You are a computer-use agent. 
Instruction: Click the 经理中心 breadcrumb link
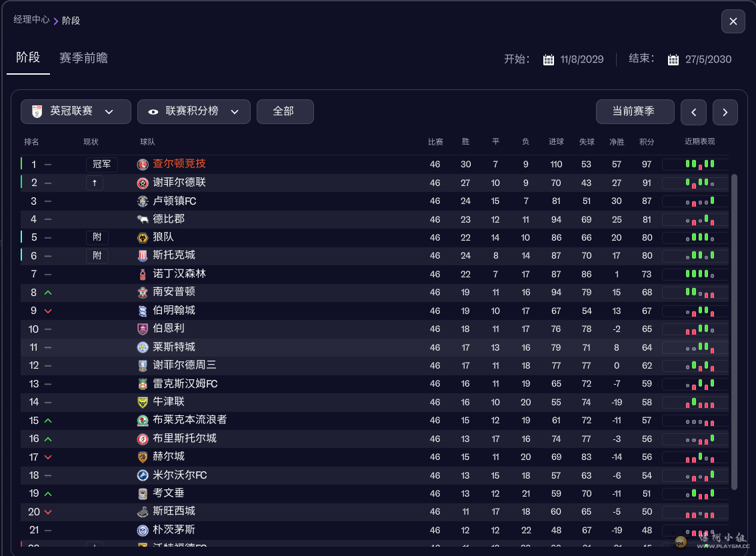click(31, 20)
